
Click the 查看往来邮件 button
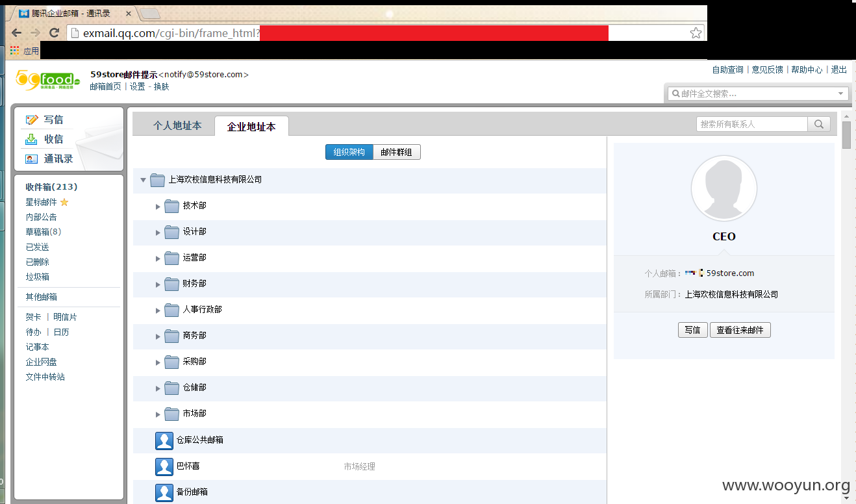tap(740, 330)
